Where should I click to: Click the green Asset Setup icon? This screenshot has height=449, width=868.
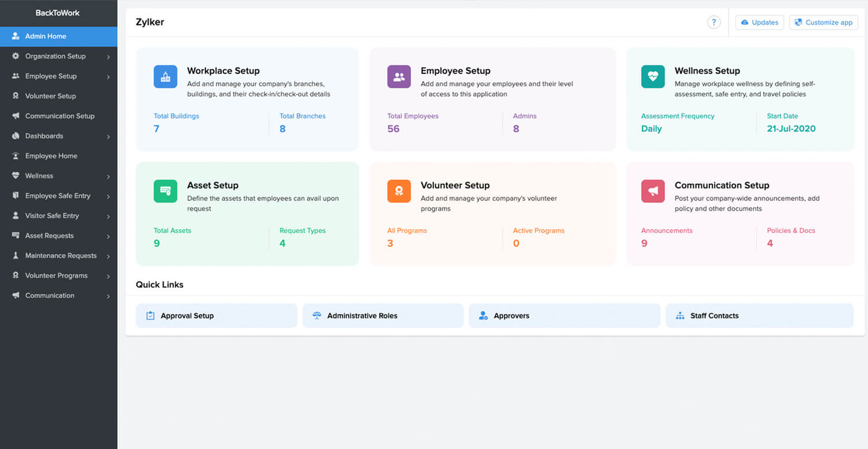pyautogui.click(x=165, y=191)
